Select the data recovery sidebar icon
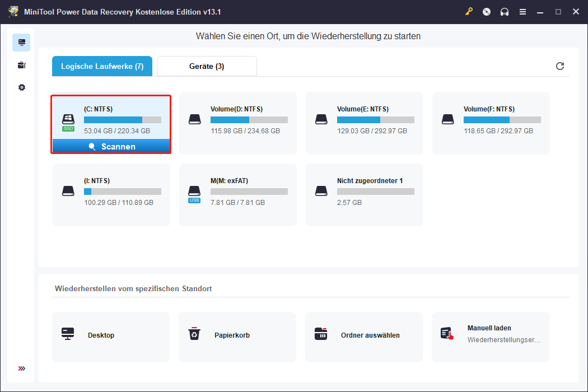The width and height of the screenshot is (588, 392). (x=21, y=43)
